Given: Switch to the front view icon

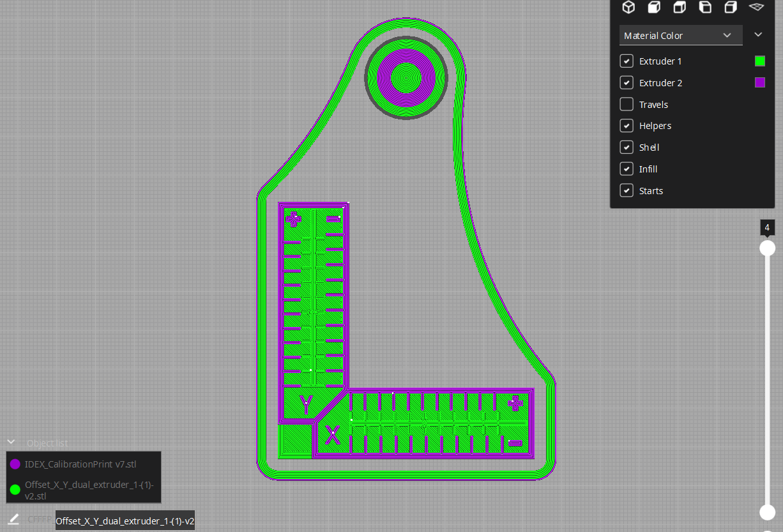Looking at the screenshot, I should pos(653,7).
